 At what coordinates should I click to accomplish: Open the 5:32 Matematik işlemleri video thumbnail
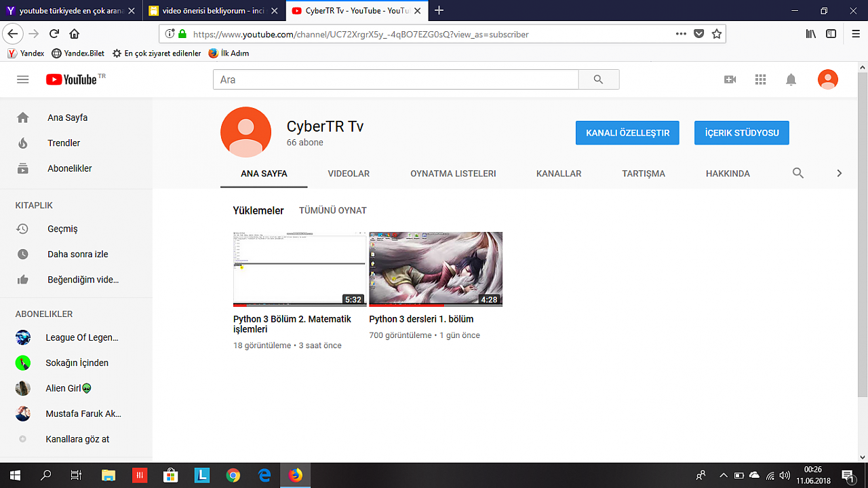(300, 269)
